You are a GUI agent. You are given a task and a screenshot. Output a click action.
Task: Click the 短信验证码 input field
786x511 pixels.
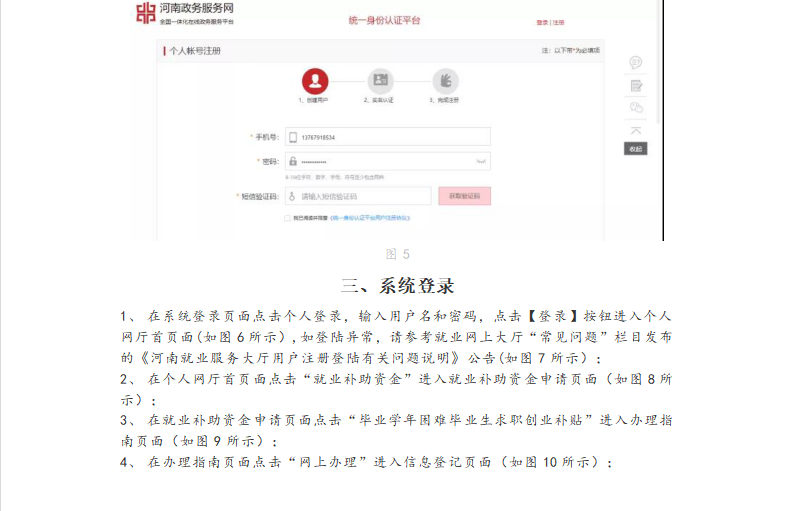tap(358, 196)
